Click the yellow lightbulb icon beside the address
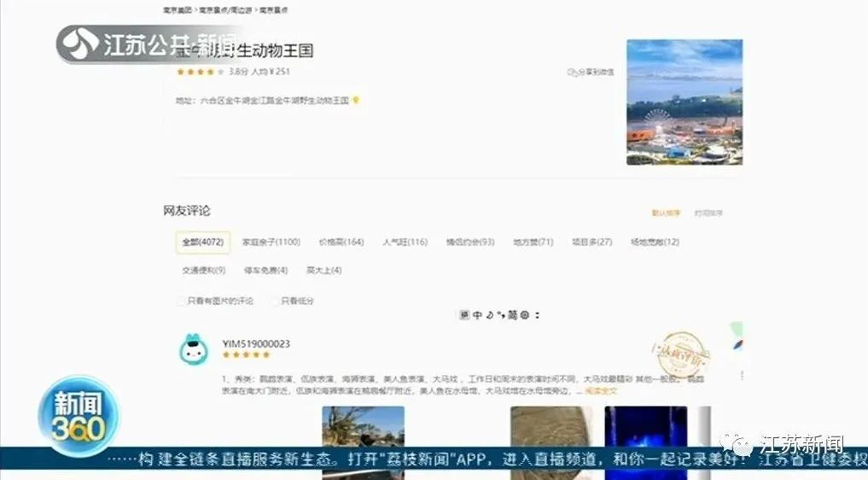 click(x=356, y=100)
